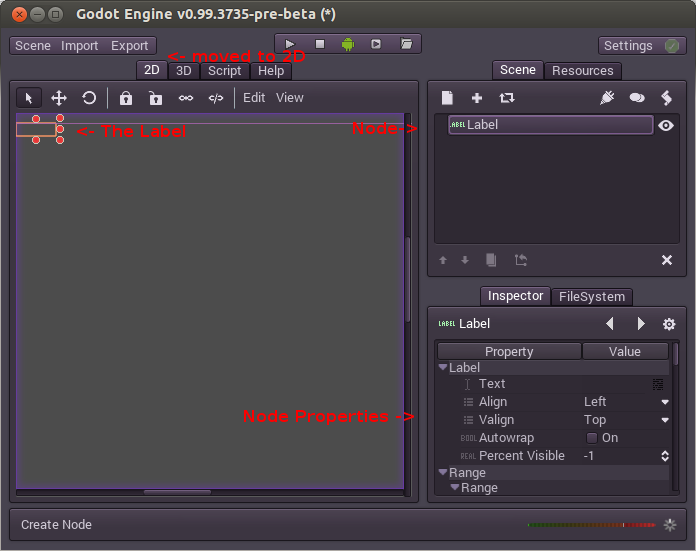Stop the running project

click(320, 44)
